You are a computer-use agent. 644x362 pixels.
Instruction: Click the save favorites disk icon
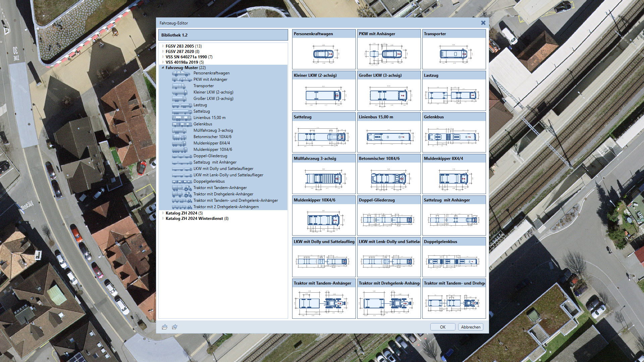click(x=174, y=327)
